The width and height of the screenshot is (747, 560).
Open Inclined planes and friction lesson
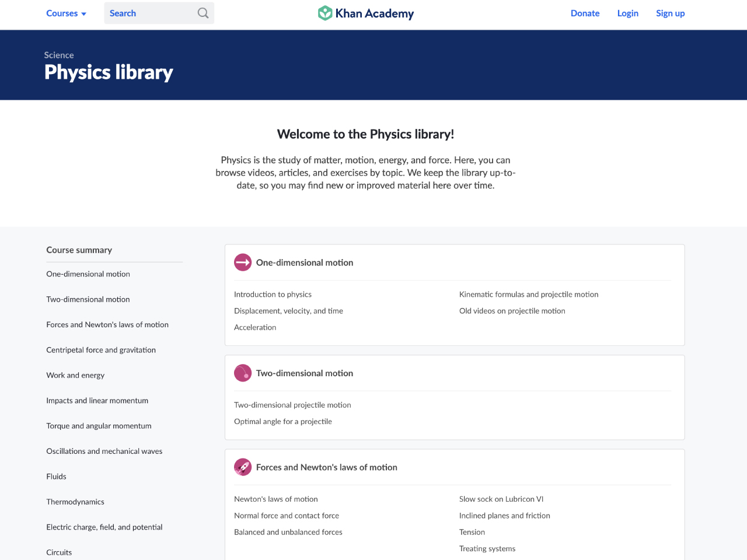point(505,515)
